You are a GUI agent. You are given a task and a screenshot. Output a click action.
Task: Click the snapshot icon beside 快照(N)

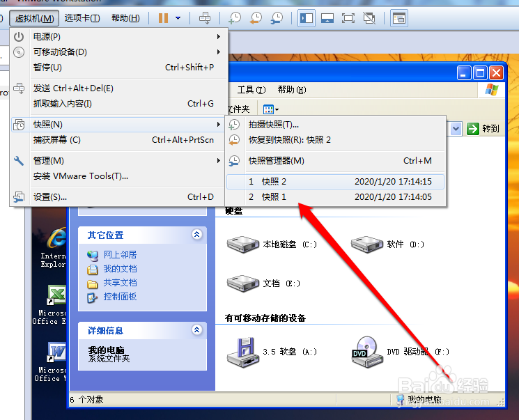coord(19,125)
